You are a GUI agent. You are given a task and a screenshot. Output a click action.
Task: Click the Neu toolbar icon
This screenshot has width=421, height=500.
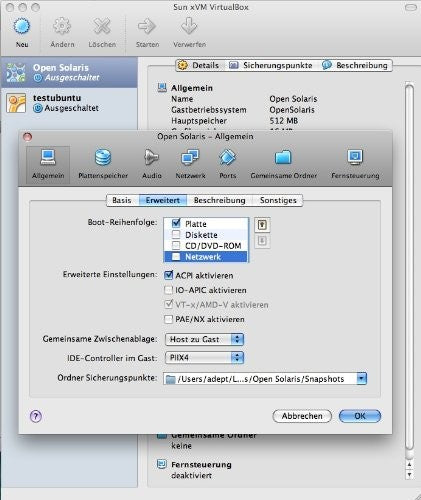pos(22,26)
